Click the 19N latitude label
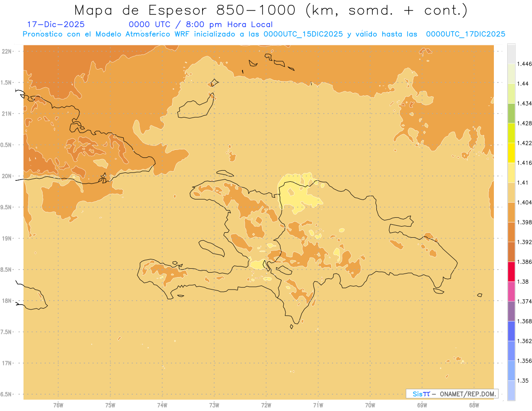This screenshot has width=532, height=411. (x=7, y=239)
